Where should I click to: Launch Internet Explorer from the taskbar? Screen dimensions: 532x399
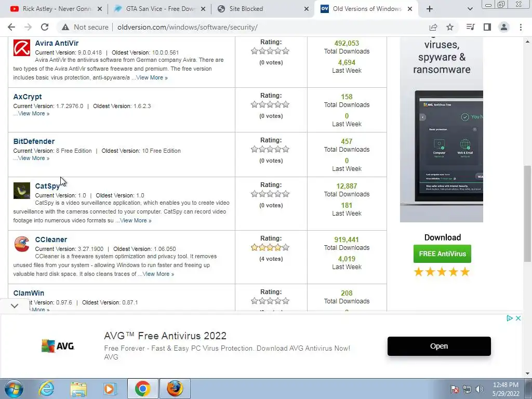point(46,389)
